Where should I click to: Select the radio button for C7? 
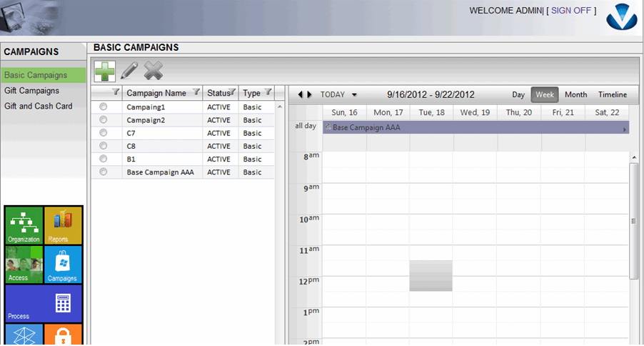tap(104, 133)
